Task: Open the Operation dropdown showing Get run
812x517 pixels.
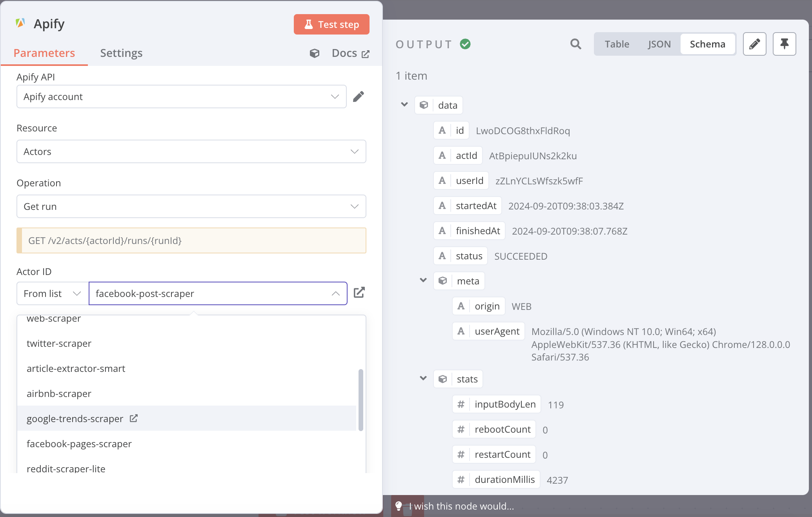Action: tap(191, 206)
